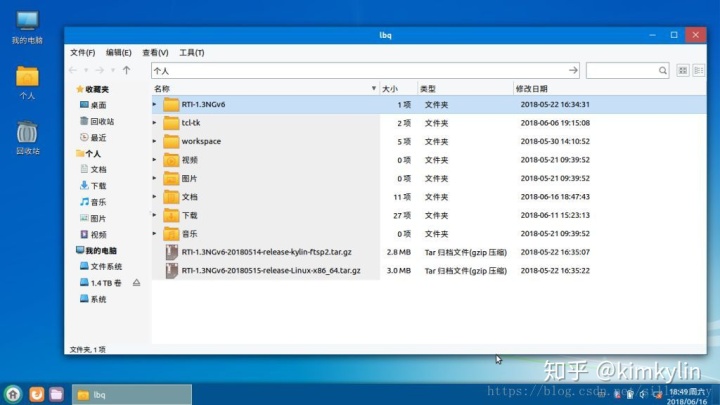This screenshot has height=405, width=720.
Task: Expand the 下载 folder row
Action: (155, 215)
